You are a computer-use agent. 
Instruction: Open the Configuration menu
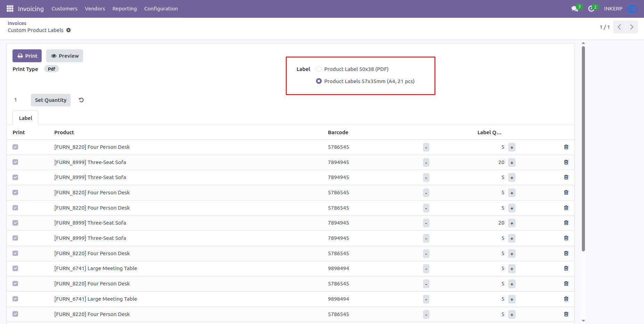(x=161, y=9)
